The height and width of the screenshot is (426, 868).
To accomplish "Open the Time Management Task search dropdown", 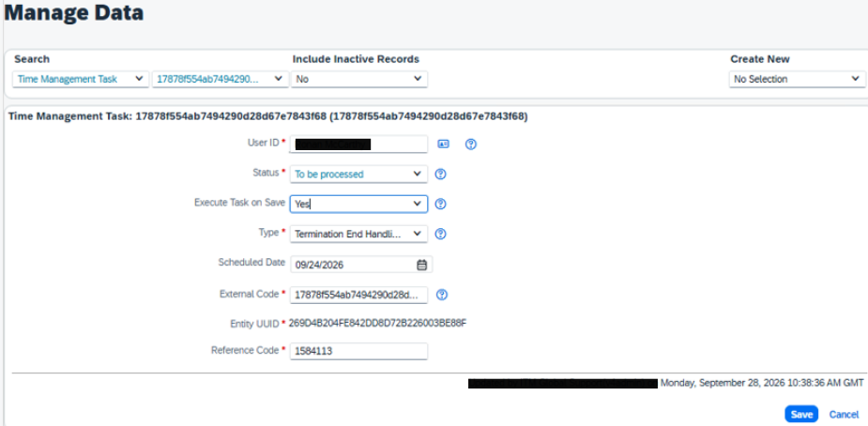I will [x=81, y=79].
